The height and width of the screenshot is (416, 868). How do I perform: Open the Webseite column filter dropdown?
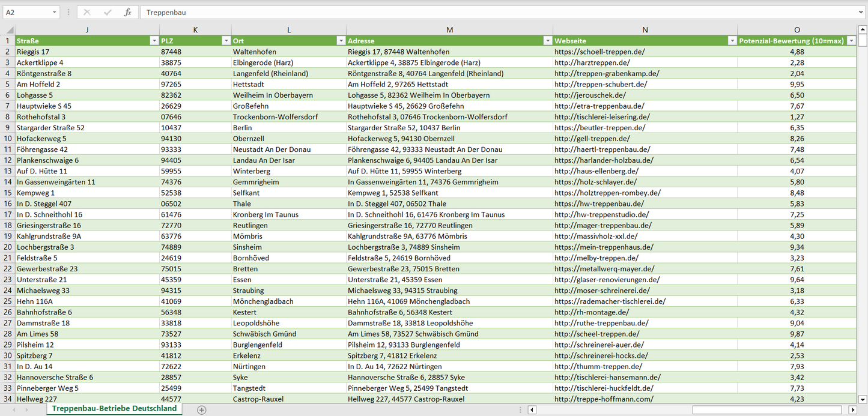(732, 41)
